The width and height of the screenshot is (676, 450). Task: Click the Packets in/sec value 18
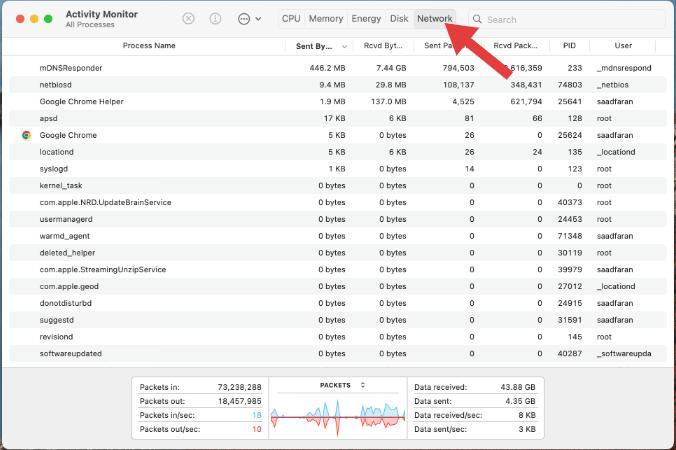[257, 415]
